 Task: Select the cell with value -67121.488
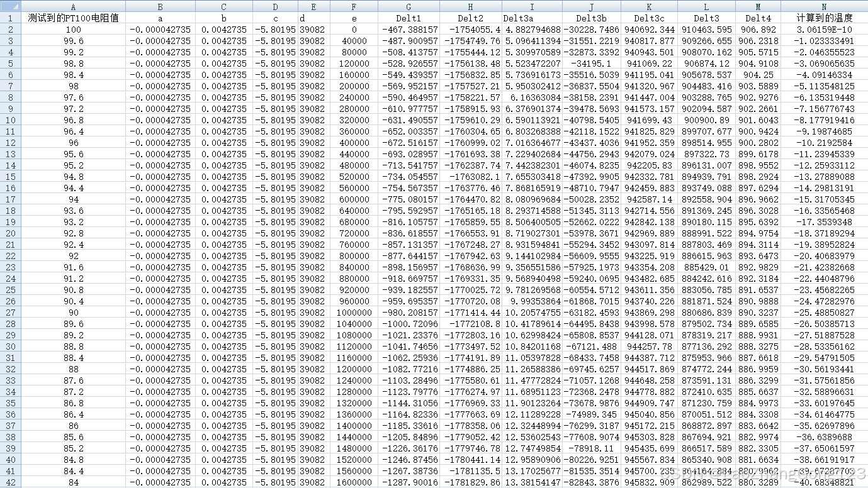pos(592,347)
